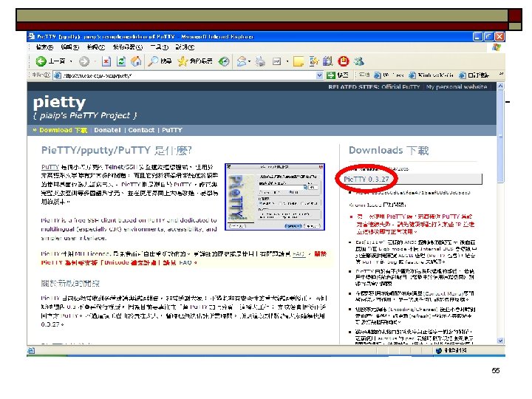Open the 說明(H) Help menu
Screen dimensions: 532x399
tap(185, 47)
